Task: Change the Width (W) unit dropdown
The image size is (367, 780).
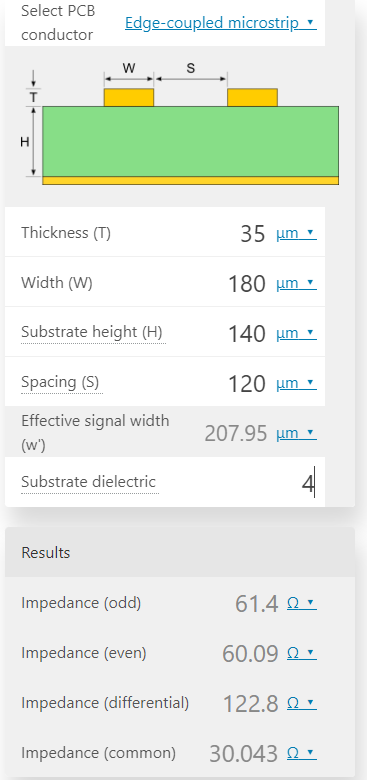Action: (296, 283)
